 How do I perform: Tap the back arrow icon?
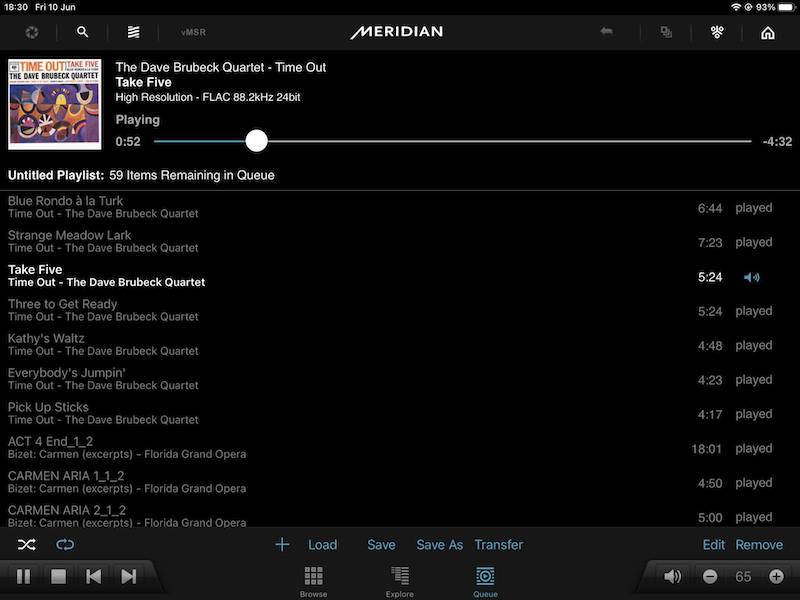click(606, 32)
